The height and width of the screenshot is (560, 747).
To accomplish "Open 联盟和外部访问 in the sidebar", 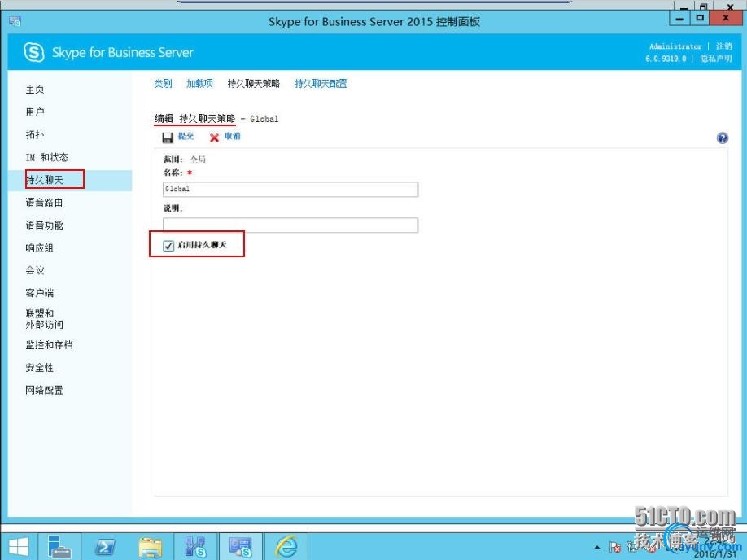I will click(x=44, y=319).
